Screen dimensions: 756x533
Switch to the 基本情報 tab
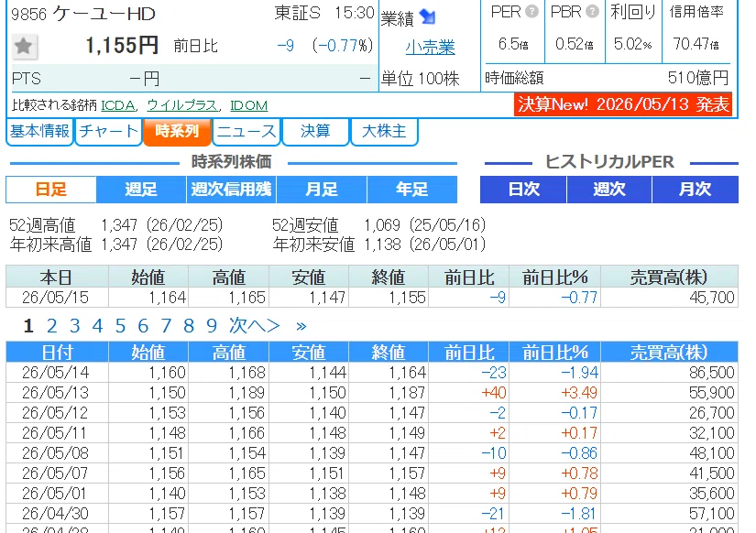click(39, 131)
